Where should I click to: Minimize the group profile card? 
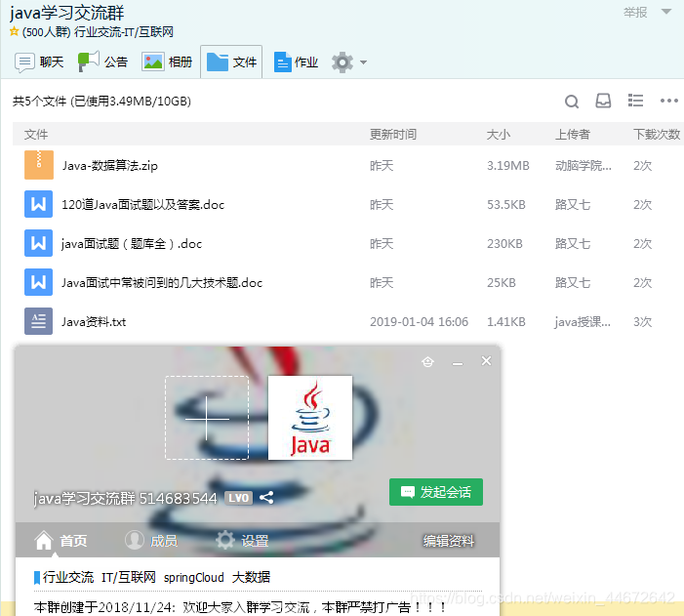[458, 363]
